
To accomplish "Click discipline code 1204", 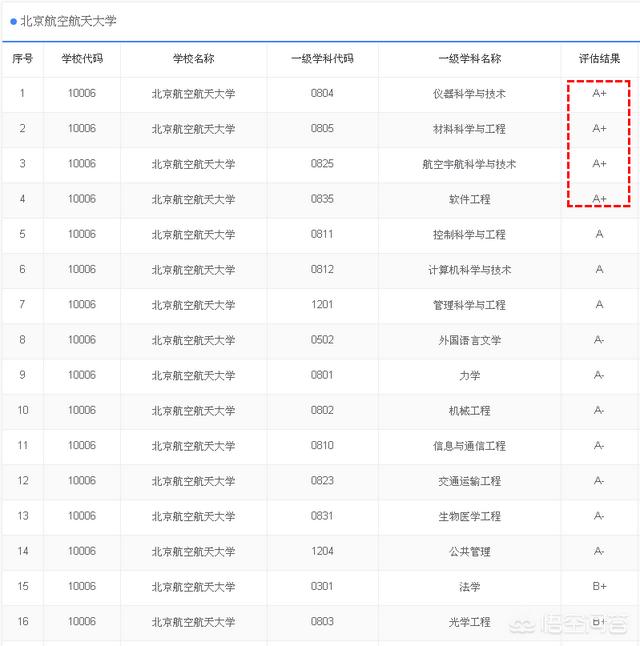I will click(322, 551).
